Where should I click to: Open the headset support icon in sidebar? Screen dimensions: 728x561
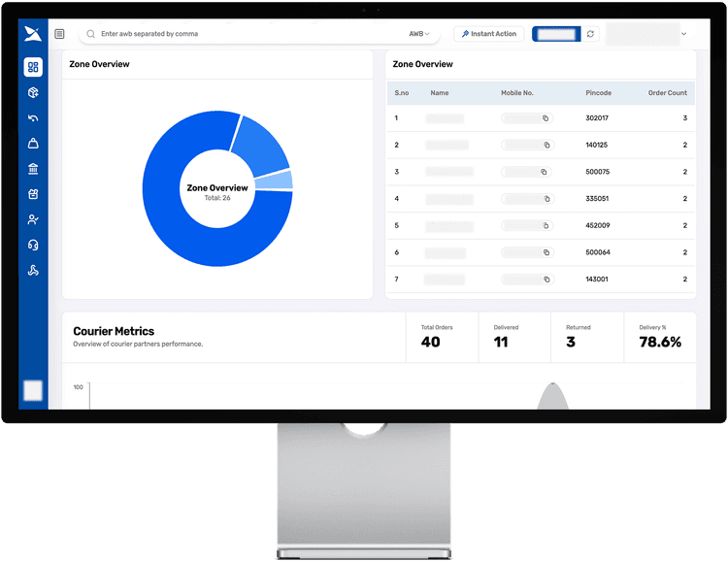point(33,245)
